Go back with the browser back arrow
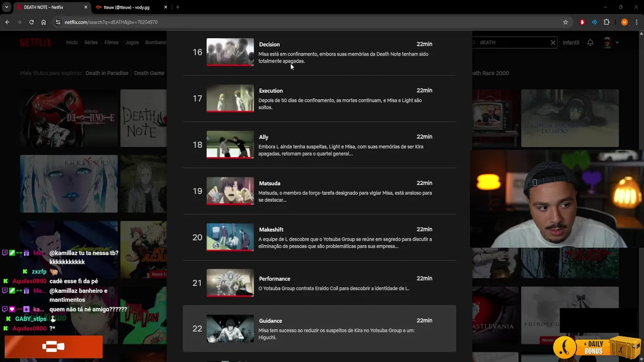 pyautogui.click(x=7, y=22)
